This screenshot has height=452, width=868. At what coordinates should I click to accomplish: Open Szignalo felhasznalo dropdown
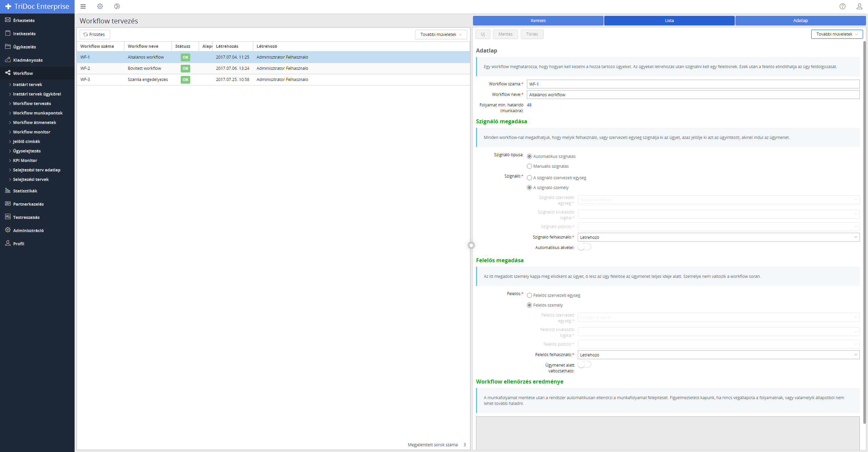pyautogui.click(x=718, y=237)
